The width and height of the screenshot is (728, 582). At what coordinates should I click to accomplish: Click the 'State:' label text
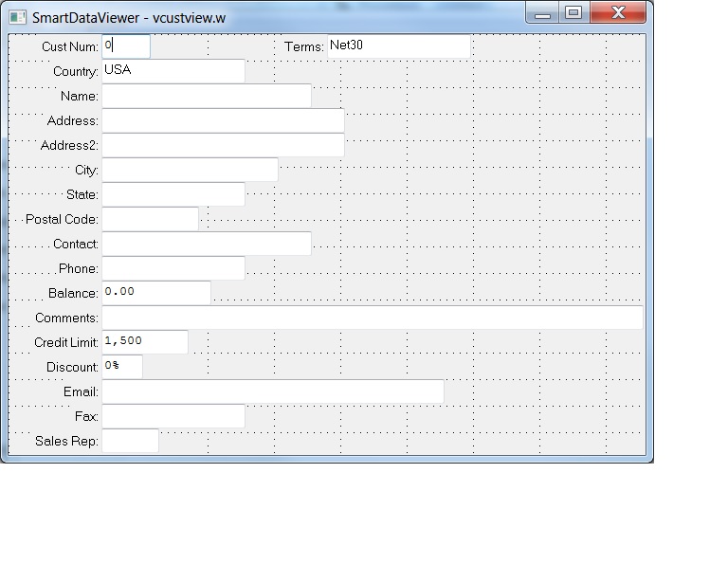82,194
